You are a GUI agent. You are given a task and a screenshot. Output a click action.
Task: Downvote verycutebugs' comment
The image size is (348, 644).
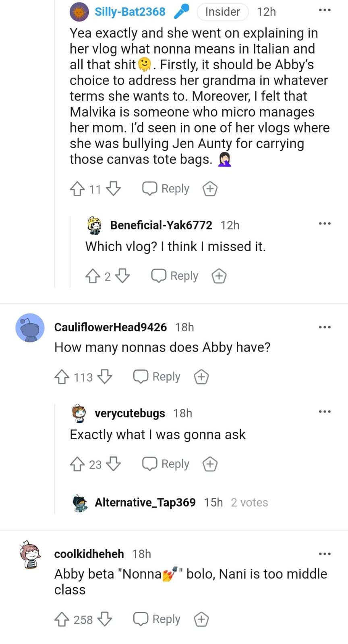coord(113,464)
